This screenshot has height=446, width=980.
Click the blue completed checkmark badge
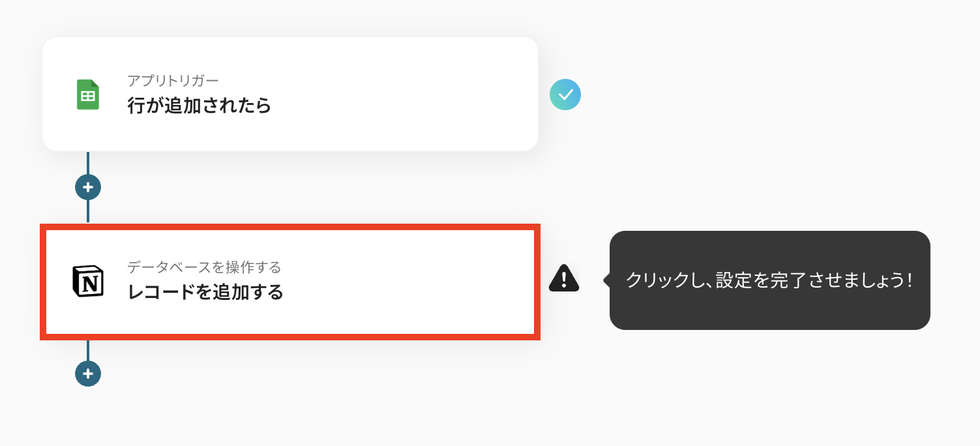coord(565,95)
